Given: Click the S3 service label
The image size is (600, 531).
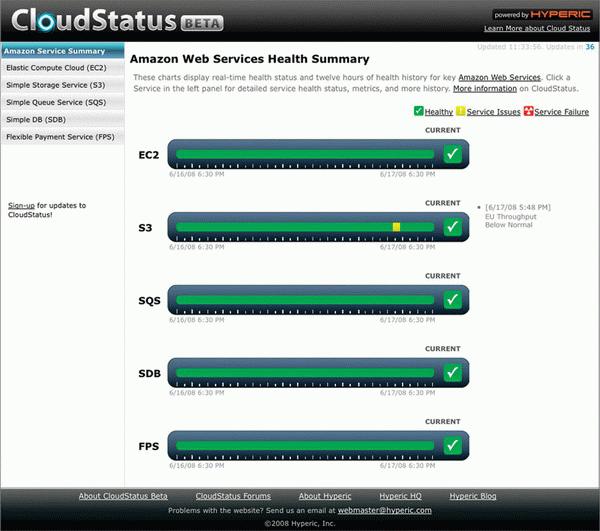Looking at the screenshot, I should click(x=145, y=228).
